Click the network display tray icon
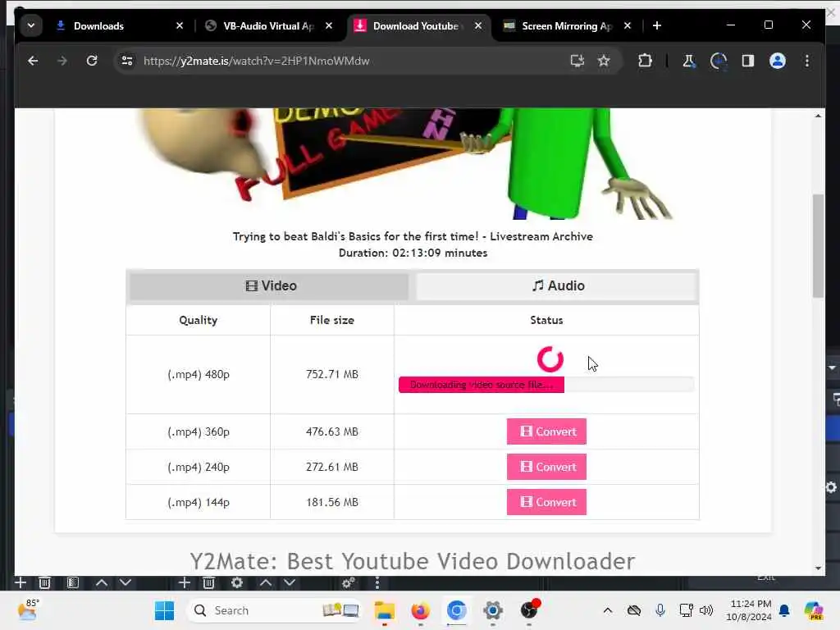This screenshot has width=840, height=630. [x=687, y=610]
